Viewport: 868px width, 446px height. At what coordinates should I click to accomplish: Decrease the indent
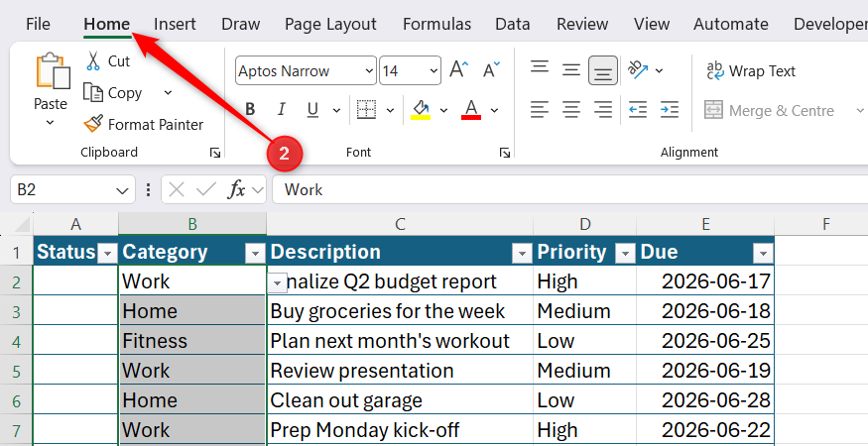point(638,110)
